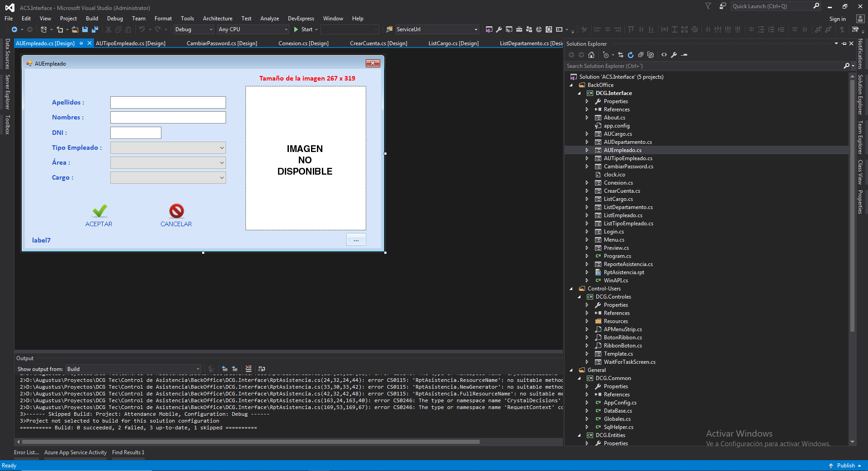868x471 pixels.
Task: Click the Solution Explorer Home icon
Action: [x=591, y=55]
